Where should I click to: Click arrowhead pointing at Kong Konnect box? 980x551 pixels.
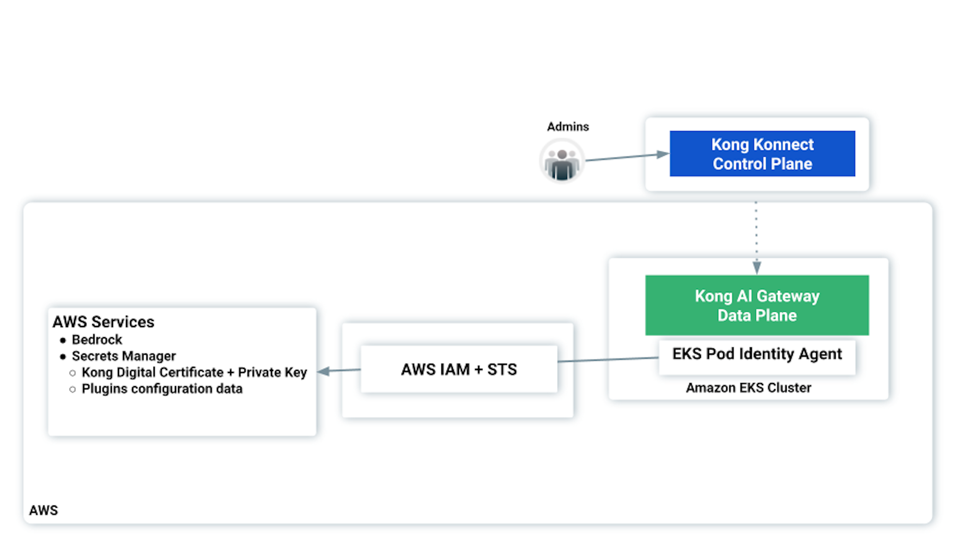pos(663,154)
